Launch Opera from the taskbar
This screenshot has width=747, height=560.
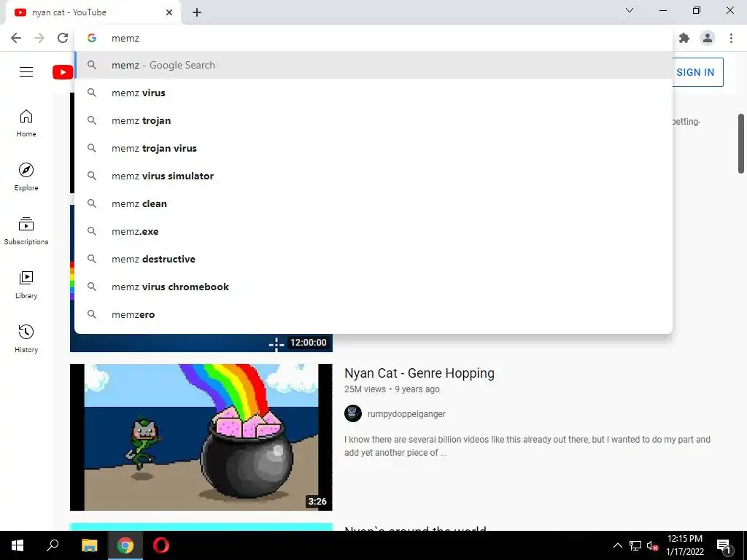pyautogui.click(x=161, y=545)
